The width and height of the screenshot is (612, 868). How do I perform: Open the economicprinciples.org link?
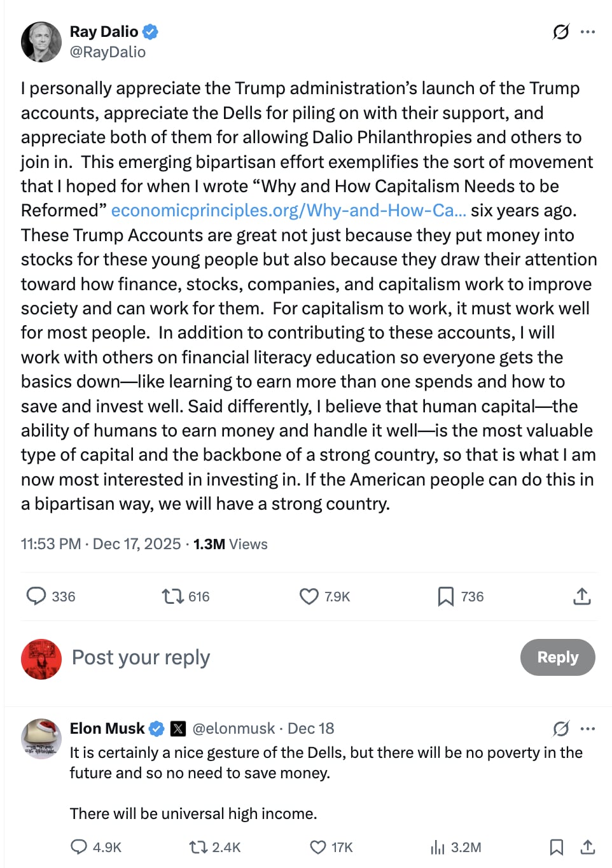pyautogui.click(x=288, y=211)
